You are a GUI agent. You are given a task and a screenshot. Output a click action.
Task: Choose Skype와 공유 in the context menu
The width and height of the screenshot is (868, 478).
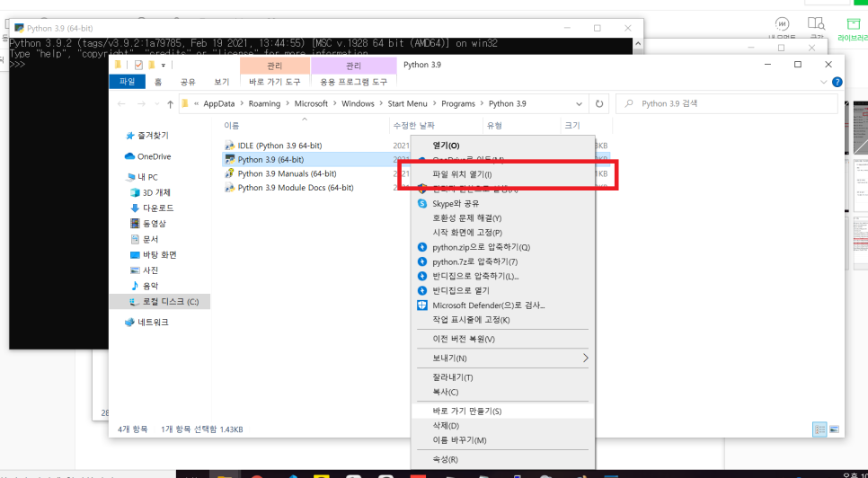pos(503,204)
